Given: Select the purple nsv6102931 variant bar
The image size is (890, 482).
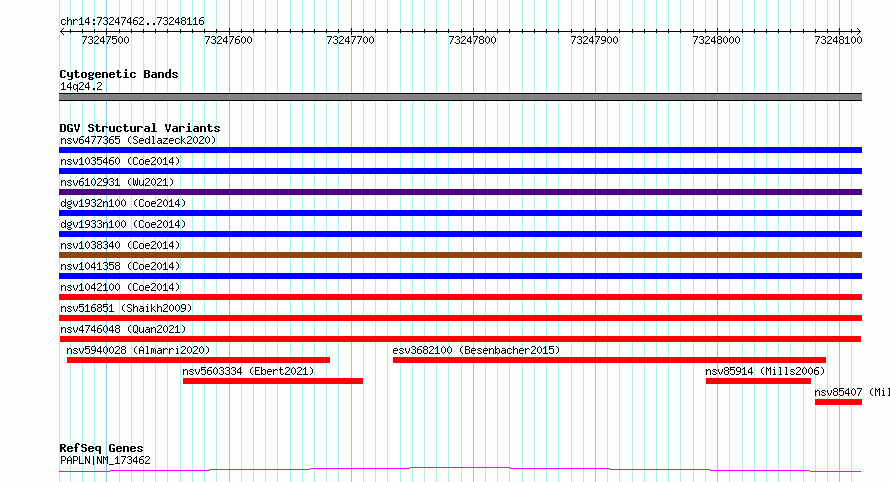Looking at the screenshot, I should (x=460, y=192).
